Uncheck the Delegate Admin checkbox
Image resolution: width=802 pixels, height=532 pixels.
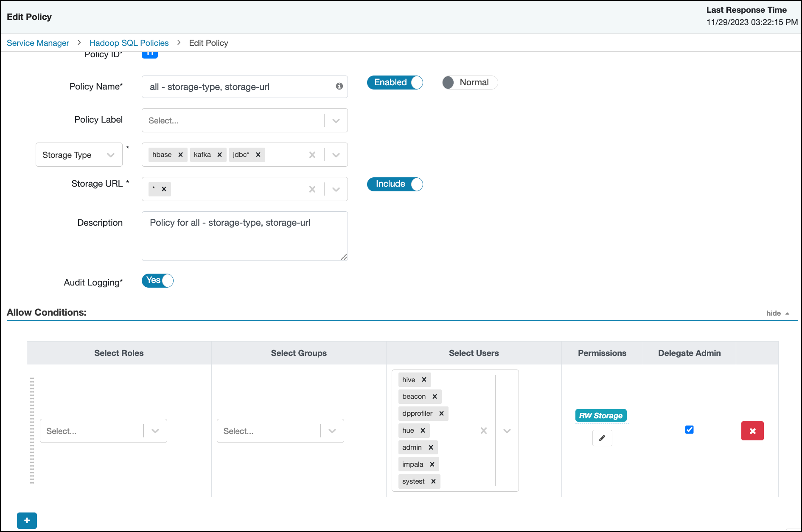[689, 429]
